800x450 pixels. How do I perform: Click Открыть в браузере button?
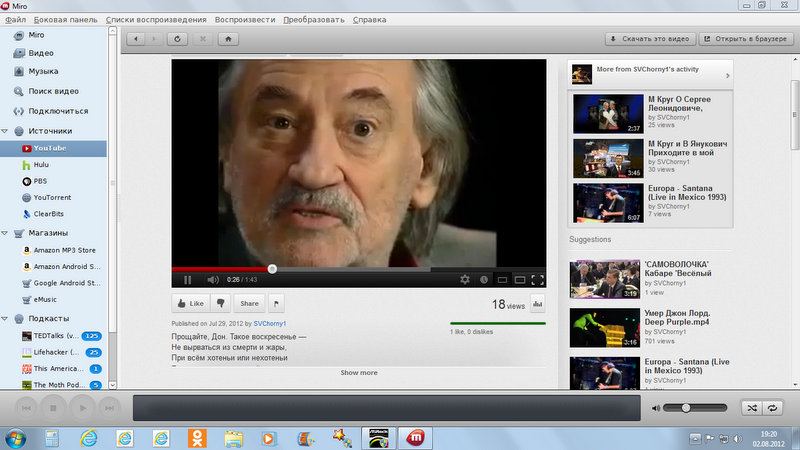[746, 39]
